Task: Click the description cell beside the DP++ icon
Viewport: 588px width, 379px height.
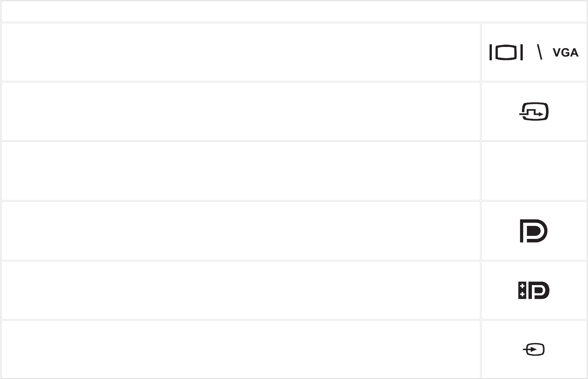Action: click(240, 290)
